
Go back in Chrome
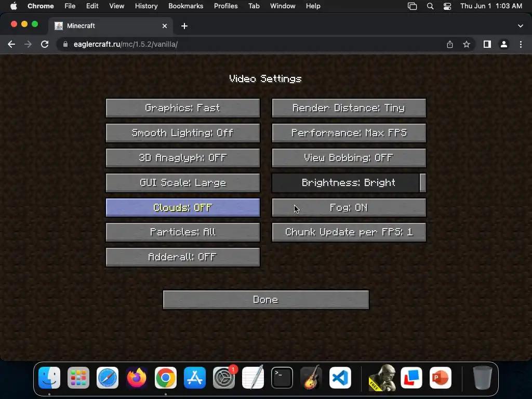pos(11,44)
